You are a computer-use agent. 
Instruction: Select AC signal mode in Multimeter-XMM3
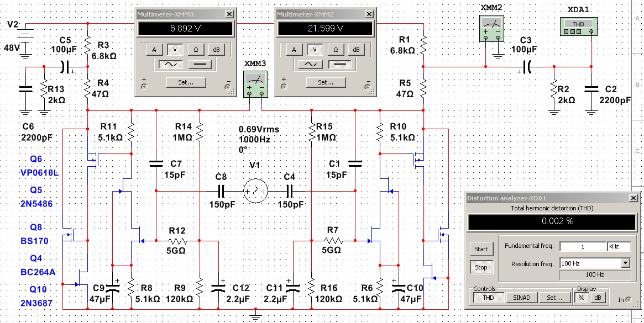pos(170,65)
